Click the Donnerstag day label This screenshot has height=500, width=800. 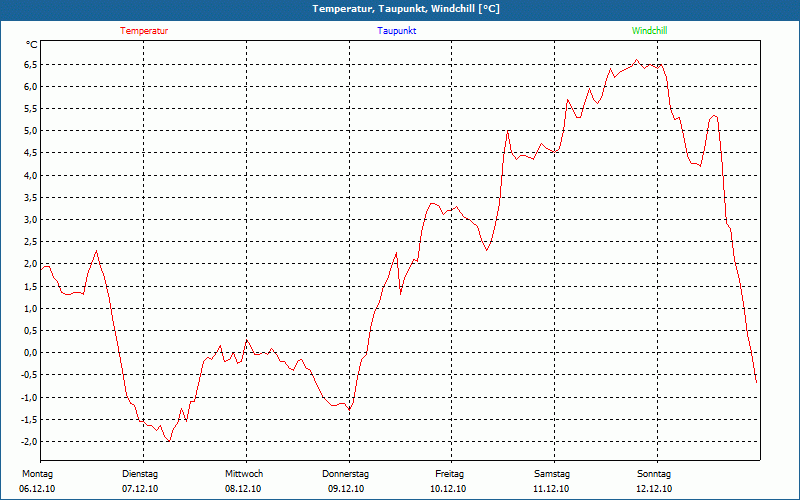(x=345, y=474)
